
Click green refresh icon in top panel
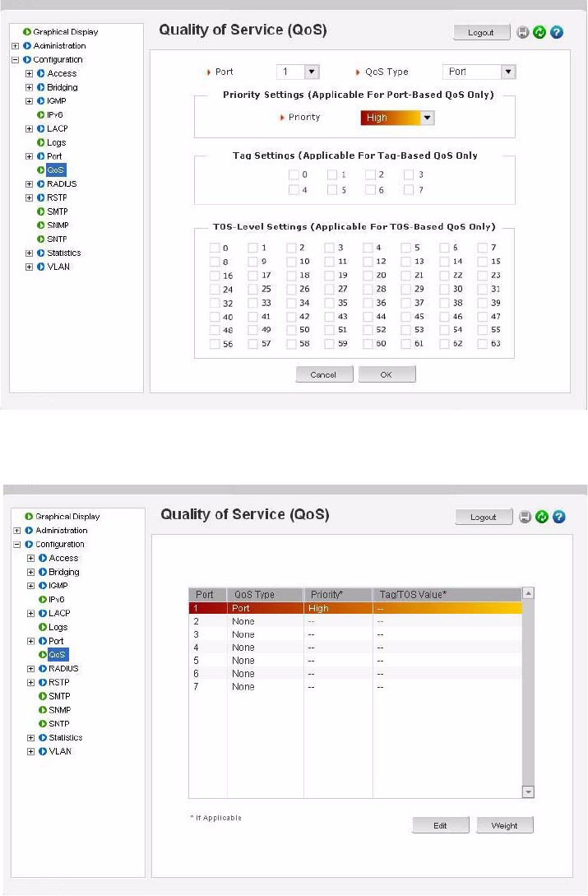pyautogui.click(x=539, y=33)
